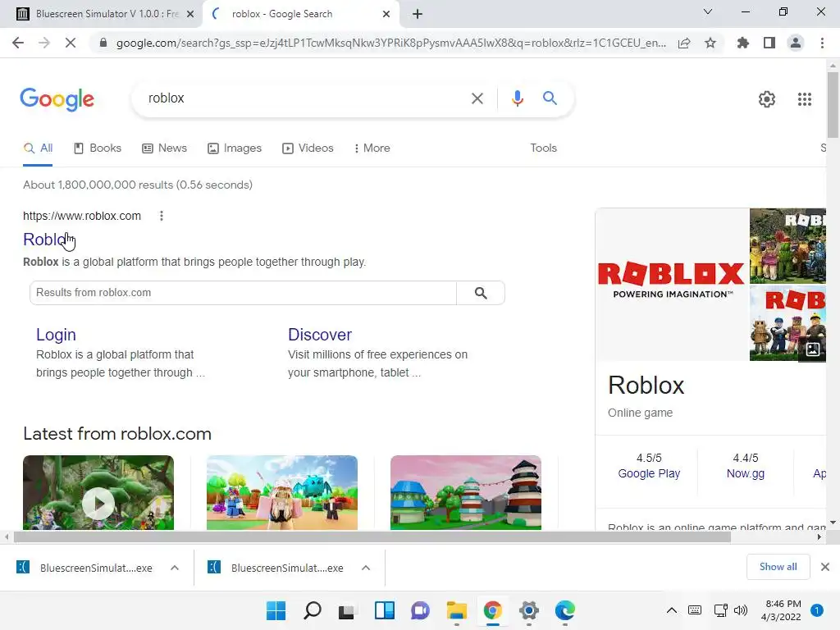This screenshot has width=840, height=630.
Task: Switch to Images results
Action: [235, 148]
